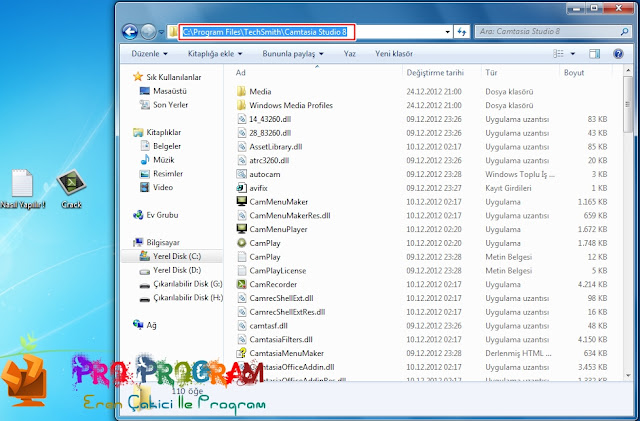
Task: Select file name CamrecShellExtRes.dll
Action: tap(287, 312)
